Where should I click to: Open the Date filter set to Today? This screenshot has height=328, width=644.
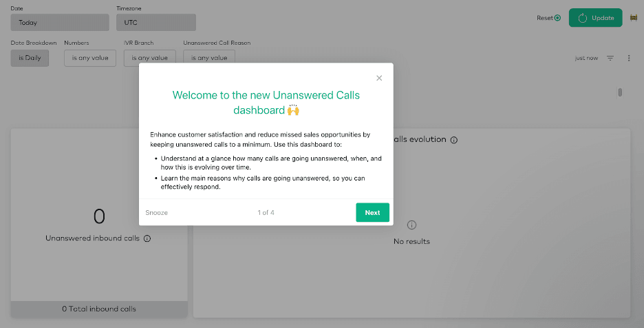tap(60, 23)
